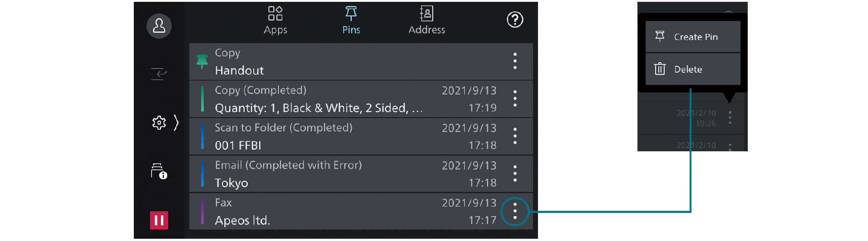This screenshot has height=241, width=868.
Task: Open the settings gear icon
Action: click(159, 123)
